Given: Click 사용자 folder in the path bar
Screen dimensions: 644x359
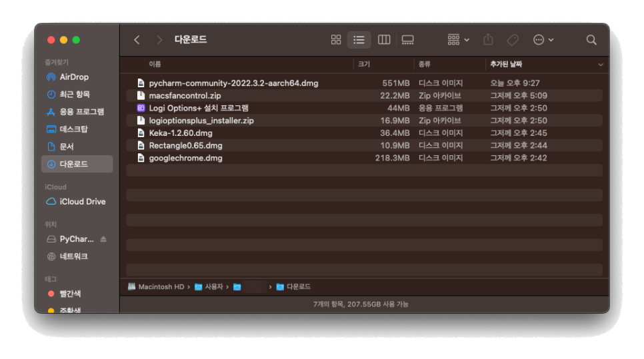Looking at the screenshot, I should click(x=209, y=287).
